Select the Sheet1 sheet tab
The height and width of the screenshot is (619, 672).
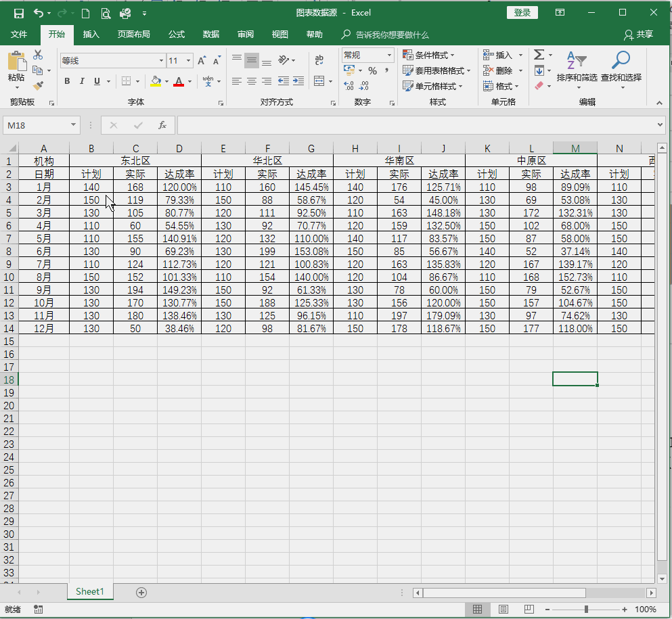89,591
